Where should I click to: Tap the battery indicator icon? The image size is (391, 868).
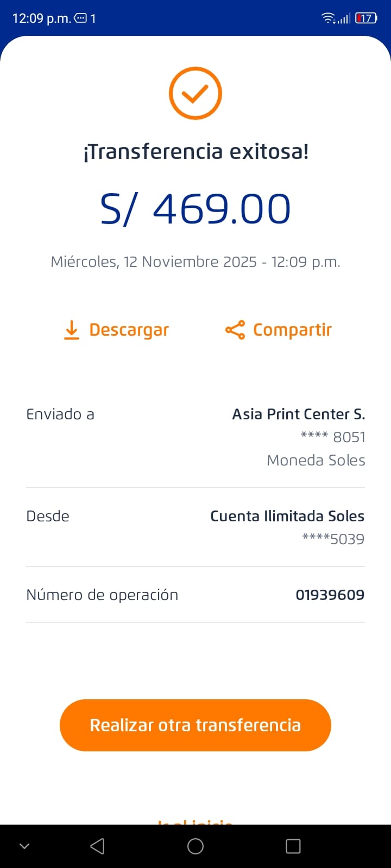pos(366,18)
